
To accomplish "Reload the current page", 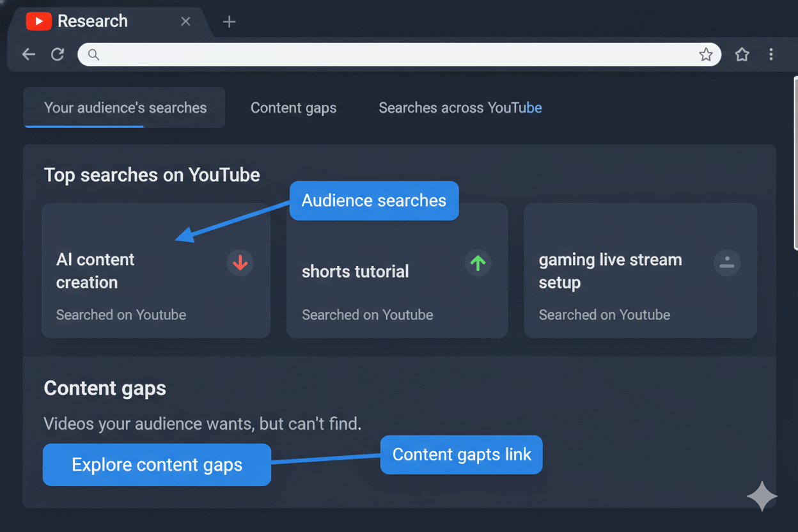I will [x=58, y=54].
